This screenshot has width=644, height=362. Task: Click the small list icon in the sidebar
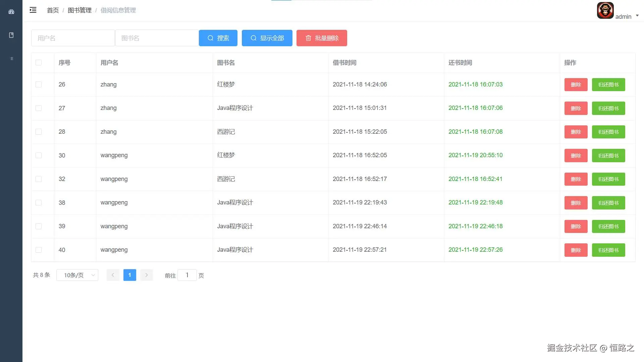12,59
